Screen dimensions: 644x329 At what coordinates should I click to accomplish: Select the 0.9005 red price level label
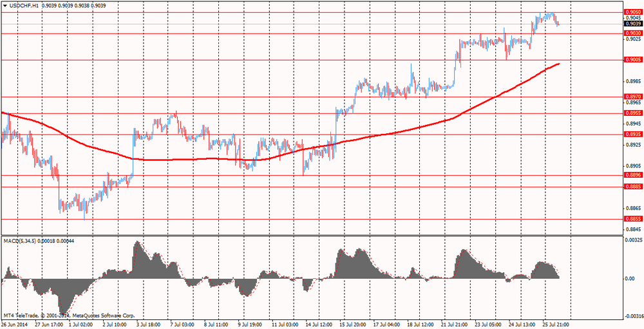click(x=632, y=60)
